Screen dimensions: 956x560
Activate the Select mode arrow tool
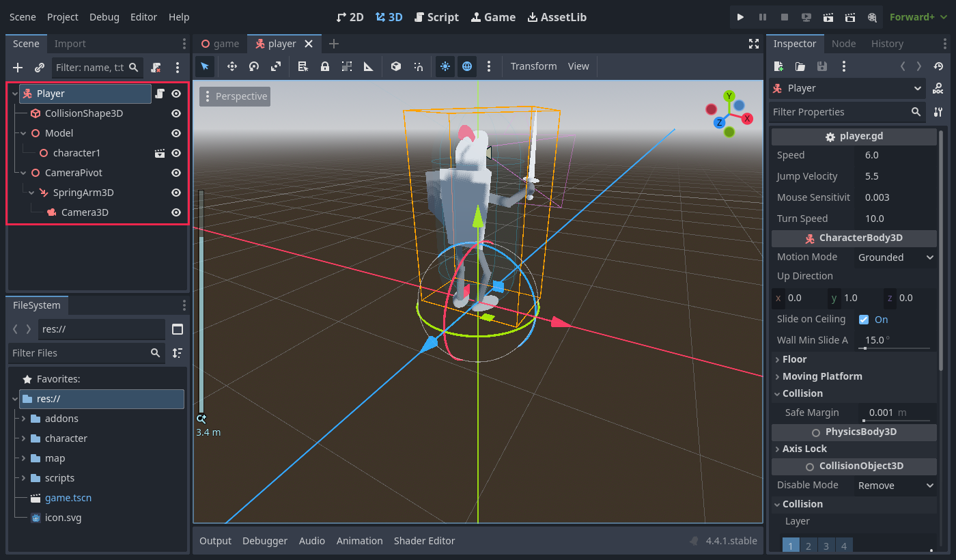[205, 66]
